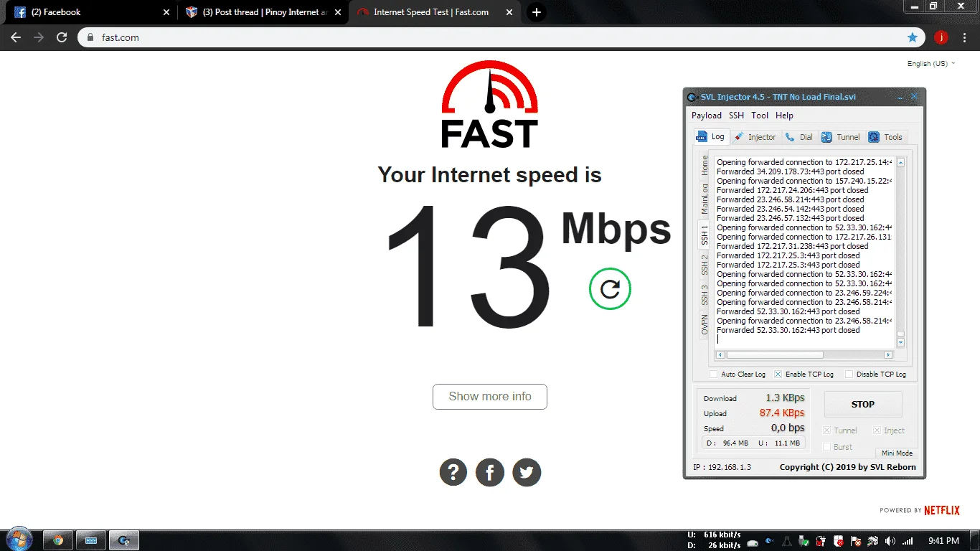Reload the page with Chrome's reload button
The height and width of the screenshot is (551, 980).
(x=62, y=37)
